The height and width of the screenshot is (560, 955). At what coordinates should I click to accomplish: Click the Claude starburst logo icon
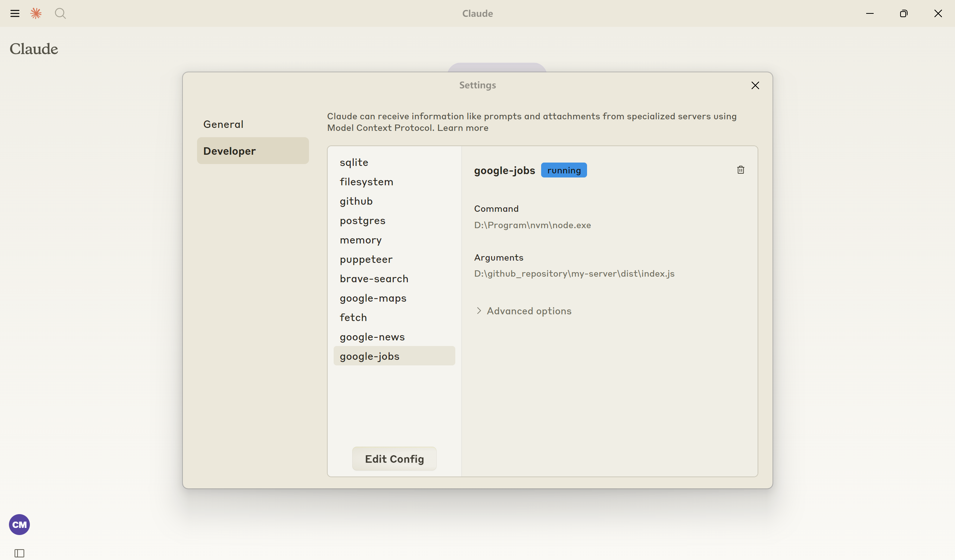tap(36, 14)
